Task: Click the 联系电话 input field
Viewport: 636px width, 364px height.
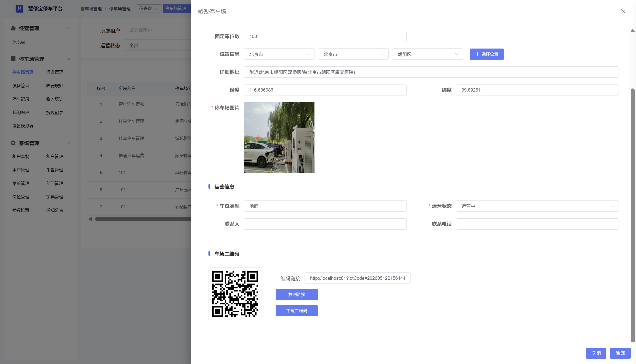Action: click(537, 224)
